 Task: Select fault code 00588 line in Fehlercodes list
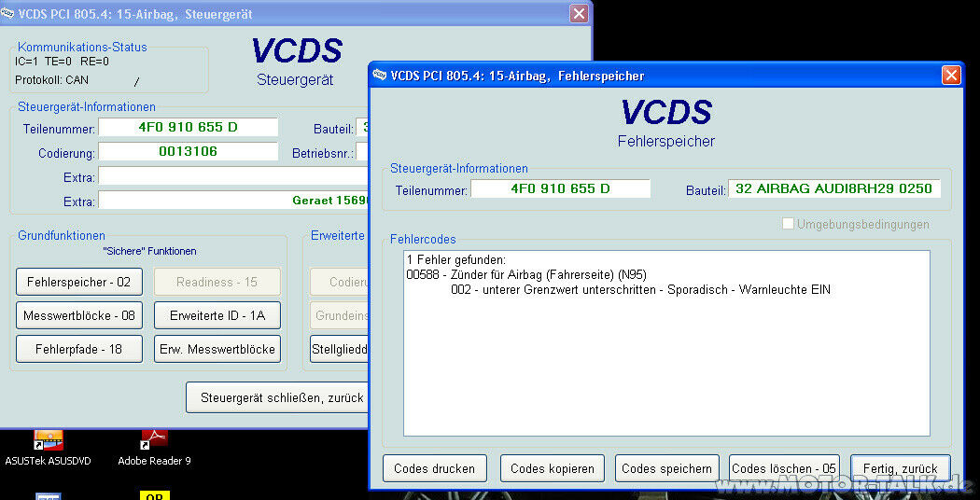pyautogui.click(x=526, y=274)
